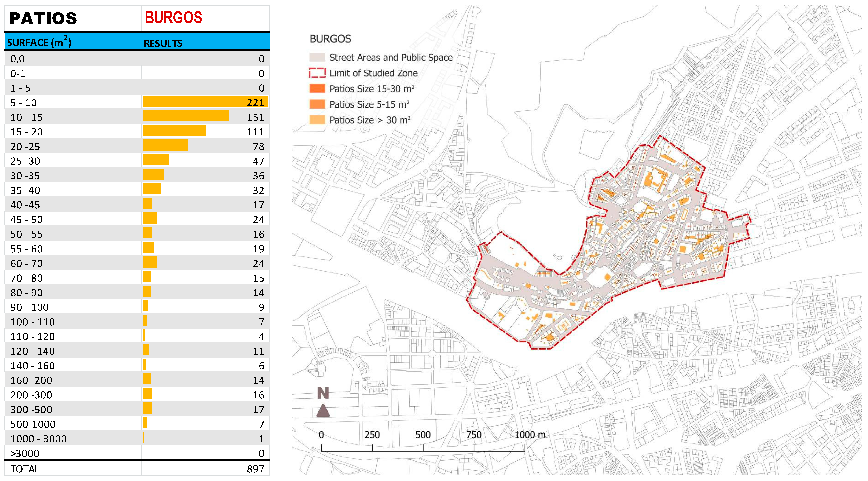Click the value 6 in results

click(262, 366)
